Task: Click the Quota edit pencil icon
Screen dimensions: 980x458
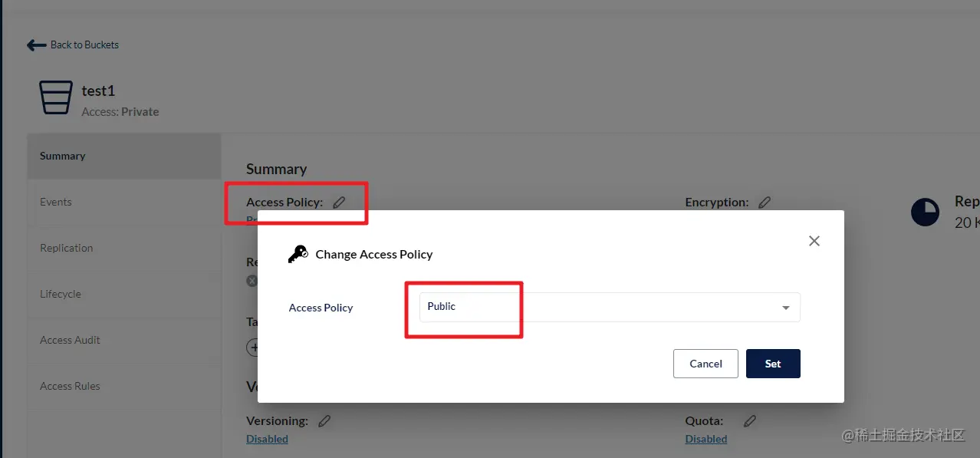Action: 750,421
